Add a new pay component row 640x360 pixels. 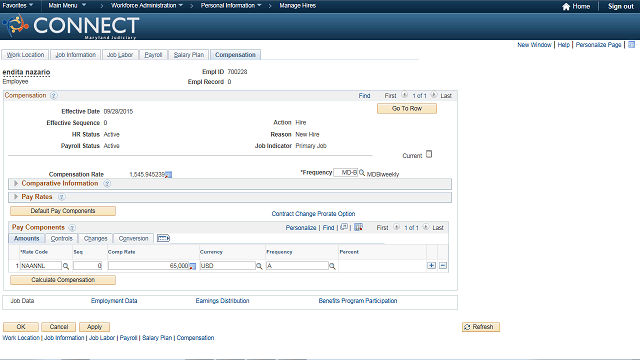431,266
